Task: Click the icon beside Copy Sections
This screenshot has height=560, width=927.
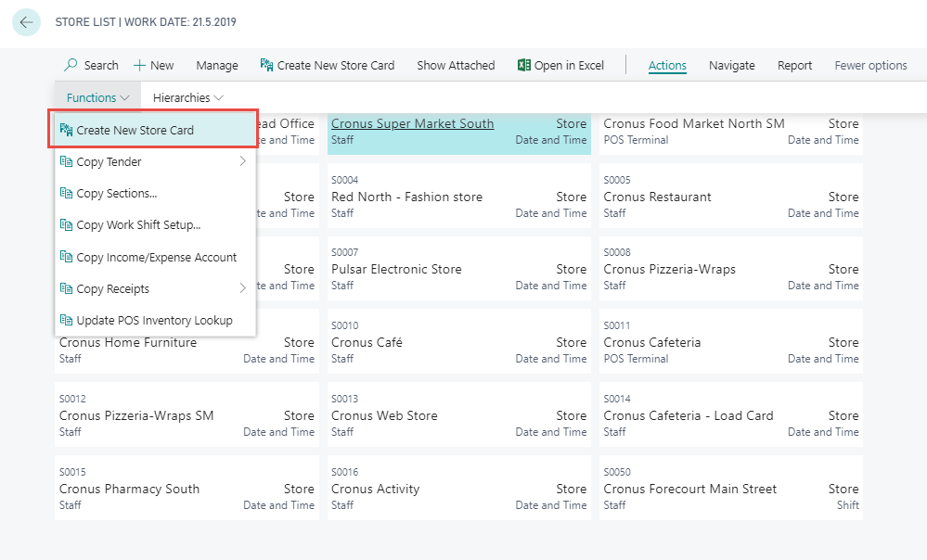Action: tap(66, 194)
